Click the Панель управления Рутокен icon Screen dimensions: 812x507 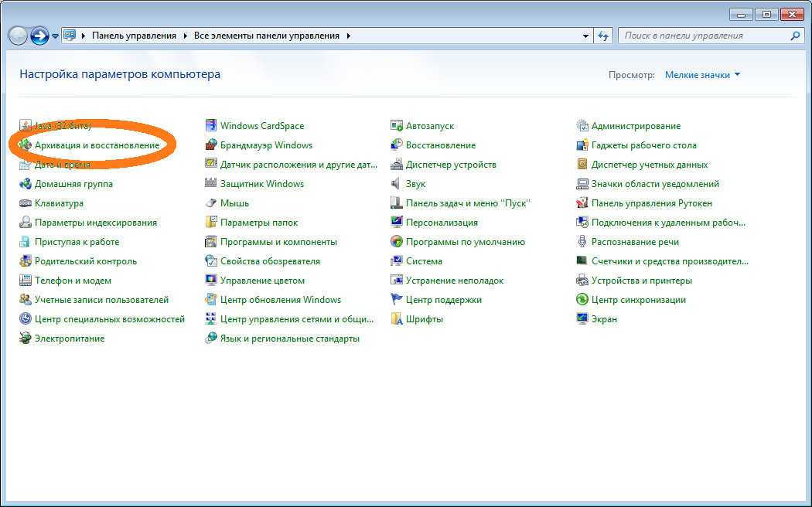[x=582, y=203]
